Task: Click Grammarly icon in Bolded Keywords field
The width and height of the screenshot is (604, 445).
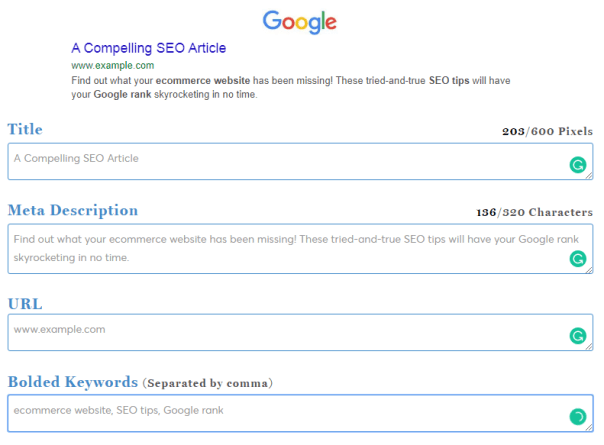Action: pyautogui.click(x=577, y=416)
